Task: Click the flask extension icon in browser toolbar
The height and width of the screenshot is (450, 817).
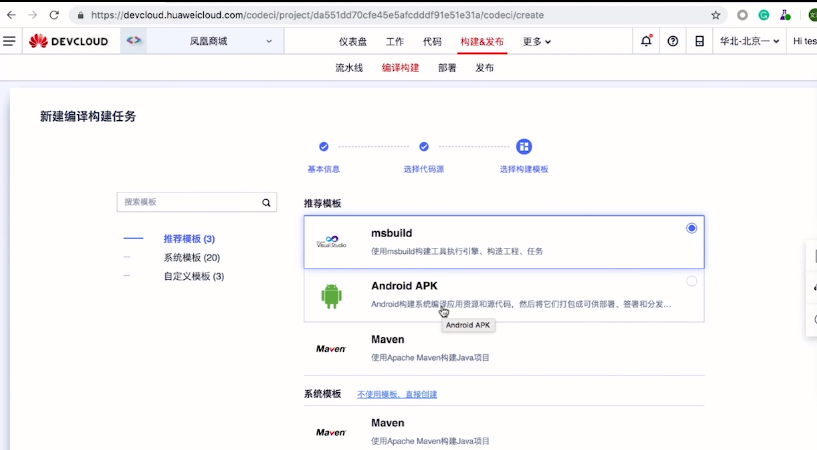Action: tap(785, 15)
